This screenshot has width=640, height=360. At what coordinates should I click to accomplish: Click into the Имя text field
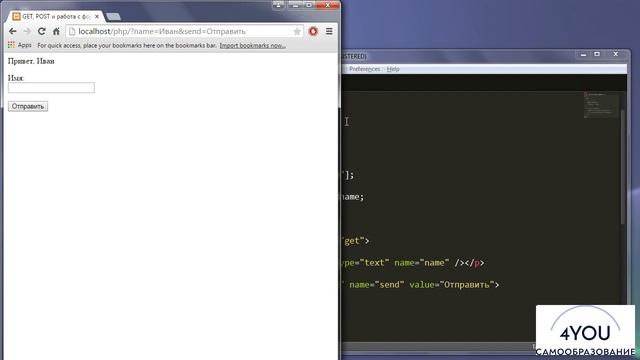click(51, 87)
